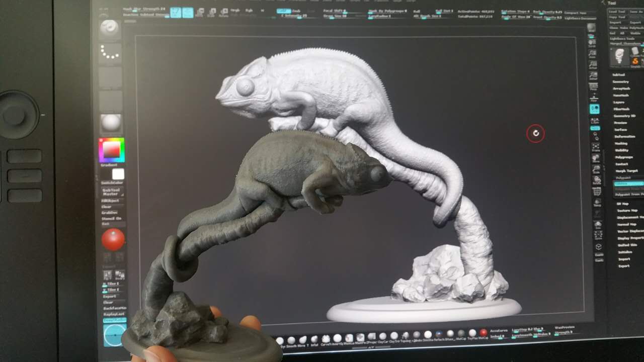
Task: Adjust the LazyStep slider
Action: coord(523,330)
